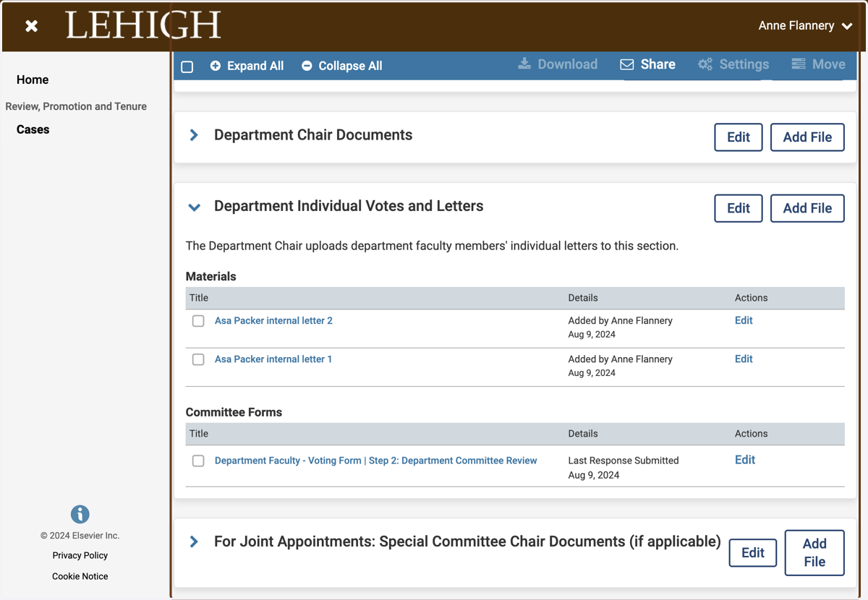Click the Settings label in the toolbar
Screen dimensions: 868x600
(x=744, y=64)
